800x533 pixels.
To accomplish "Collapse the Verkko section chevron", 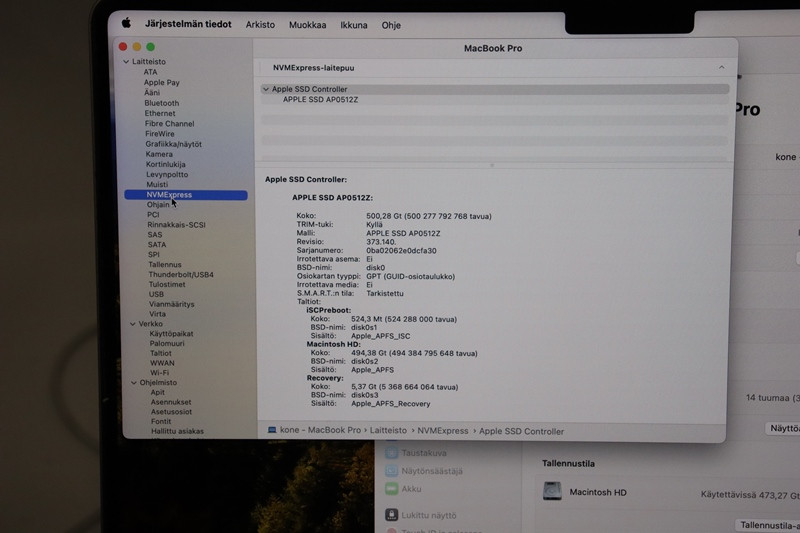I will tap(133, 324).
